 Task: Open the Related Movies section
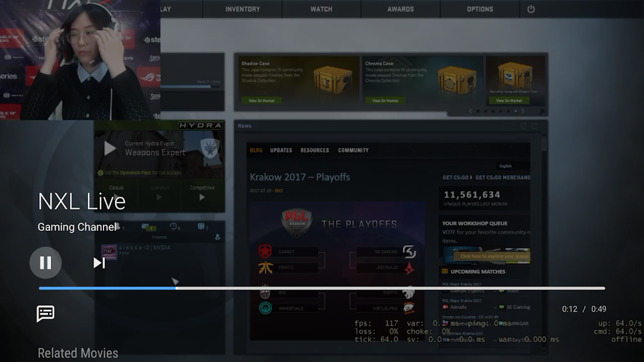[x=78, y=353]
